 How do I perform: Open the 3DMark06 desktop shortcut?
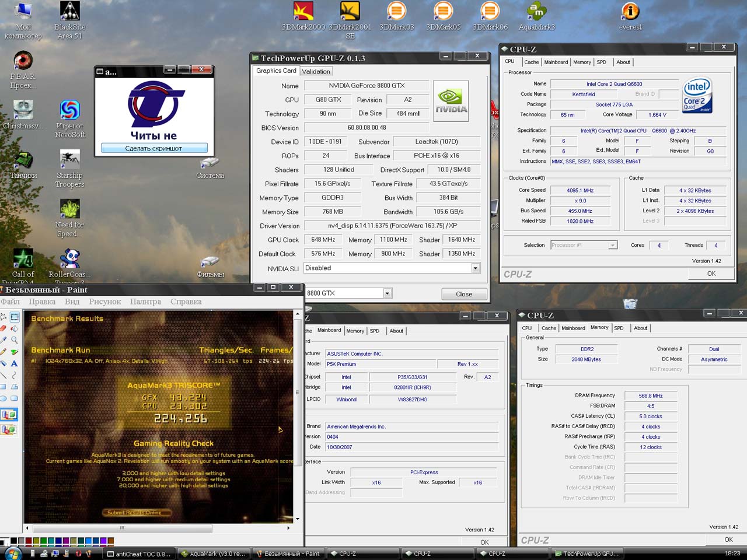490,16
